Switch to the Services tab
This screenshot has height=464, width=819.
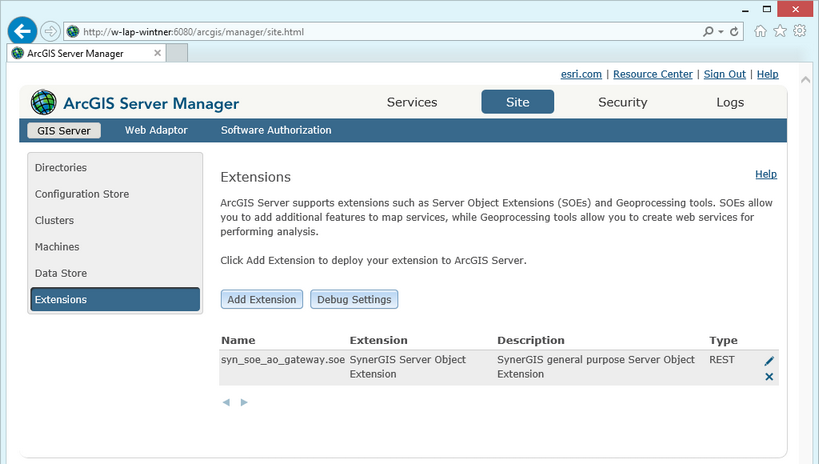[412, 102]
